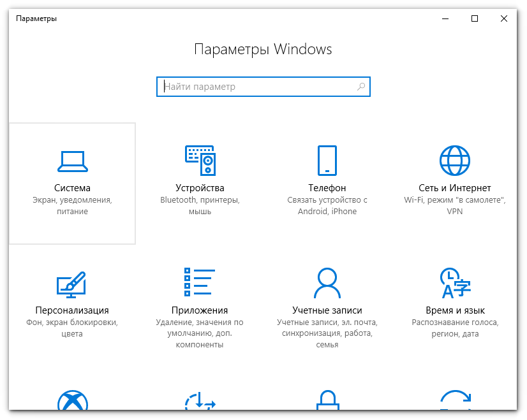Select the Персонализация title text
The image size is (527, 420).
click(72, 310)
